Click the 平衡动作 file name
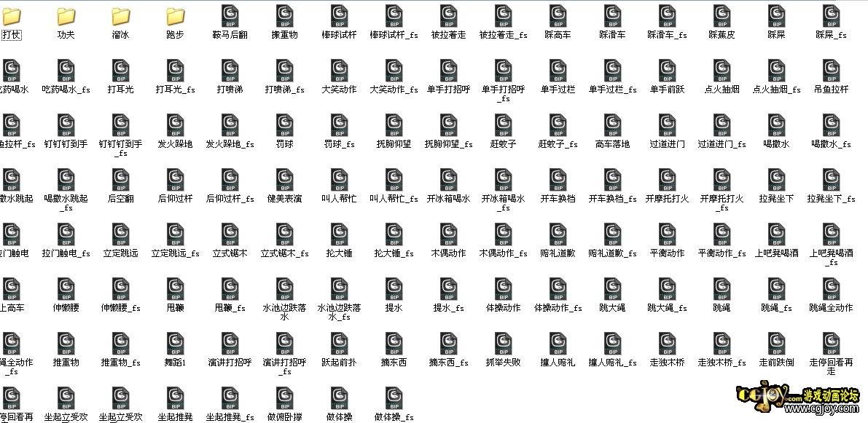 click(x=668, y=253)
